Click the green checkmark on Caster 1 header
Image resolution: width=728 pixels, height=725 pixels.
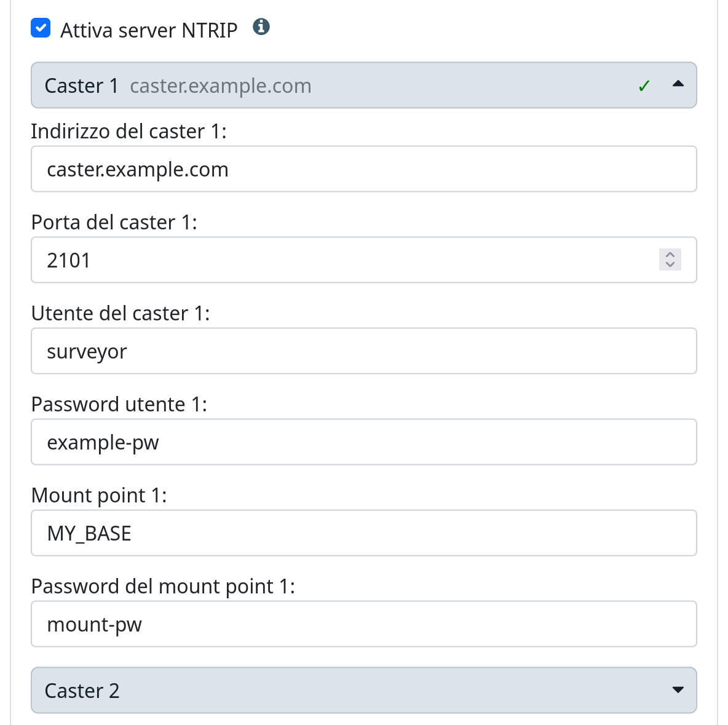click(x=644, y=86)
